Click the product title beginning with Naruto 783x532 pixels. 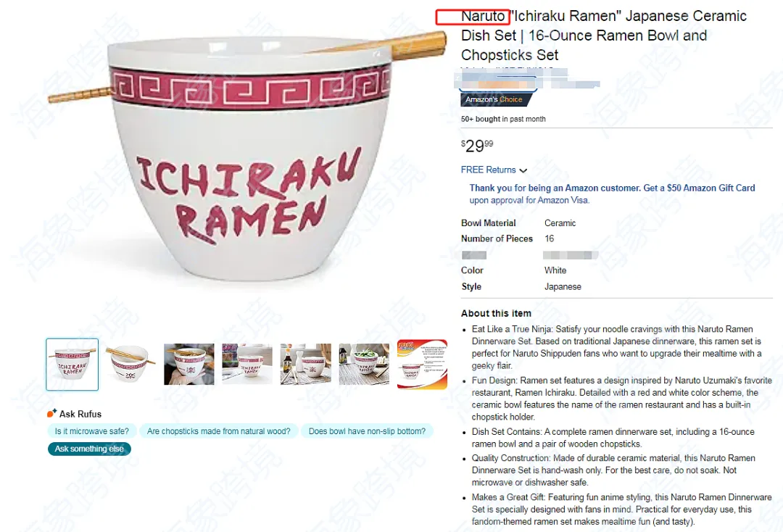[x=604, y=36]
